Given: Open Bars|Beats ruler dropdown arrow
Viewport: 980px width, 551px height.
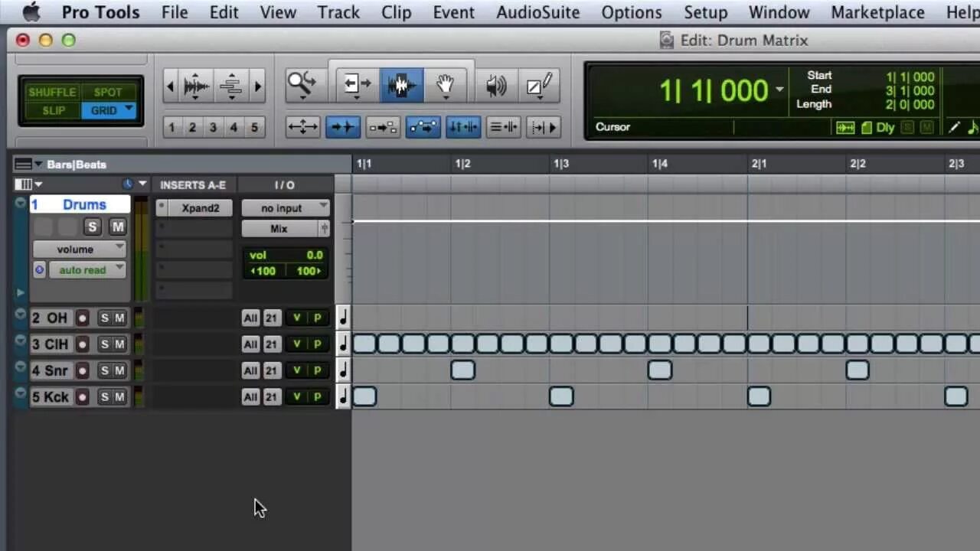Looking at the screenshot, I should 38,165.
